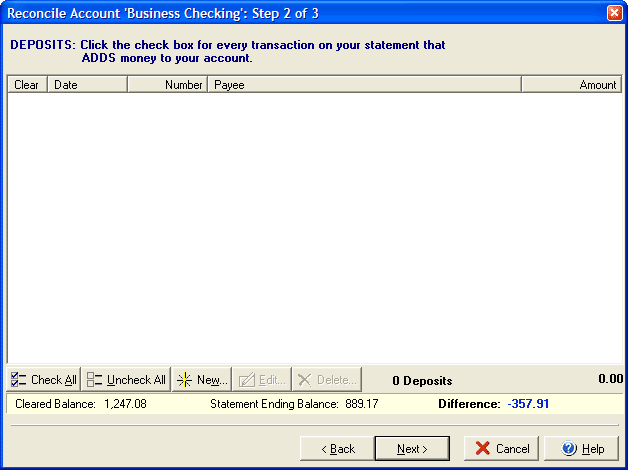Click the Cleared Balance amount 1,247.08
The width and height of the screenshot is (628, 470).
click(x=125, y=404)
